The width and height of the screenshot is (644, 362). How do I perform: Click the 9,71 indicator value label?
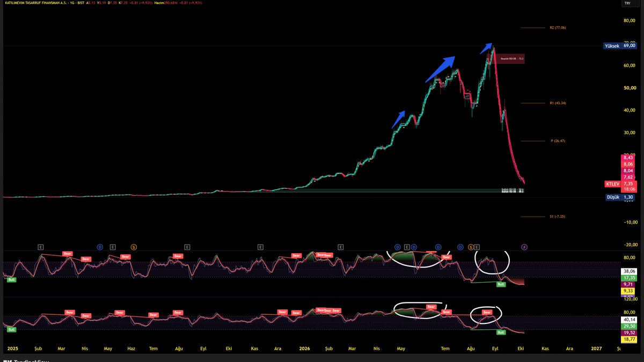[x=629, y=285]
